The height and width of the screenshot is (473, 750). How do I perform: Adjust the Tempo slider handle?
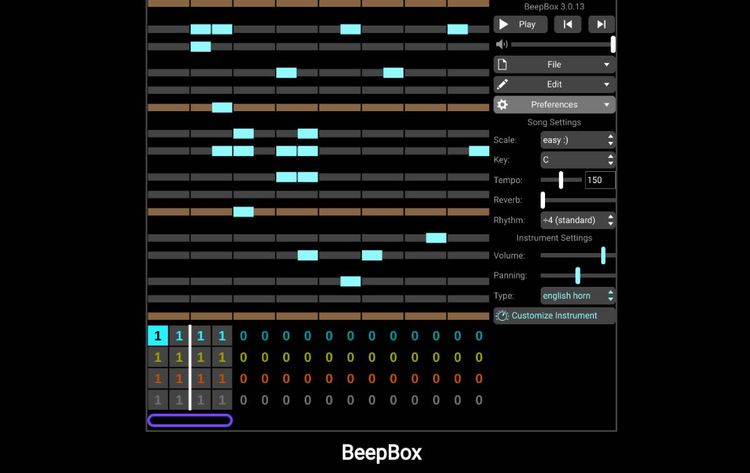(561, 180)
